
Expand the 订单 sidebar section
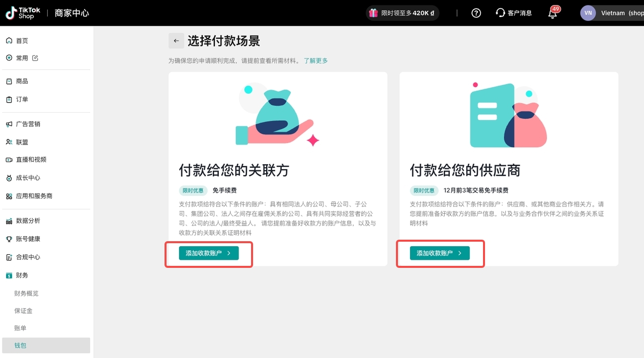tap(22, 99)
